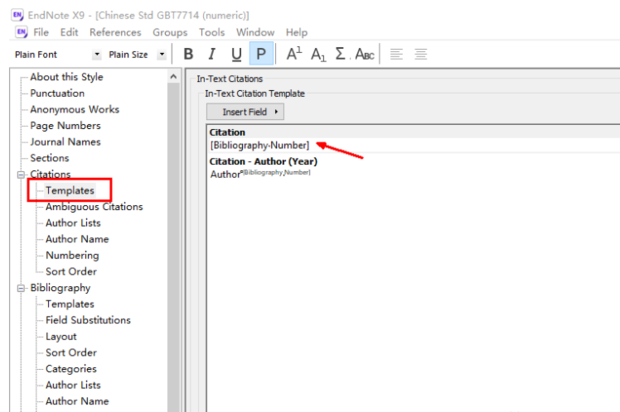Select Numbering under Citations
This screenshot has width=620, height=412.
[x=72, y=255]
